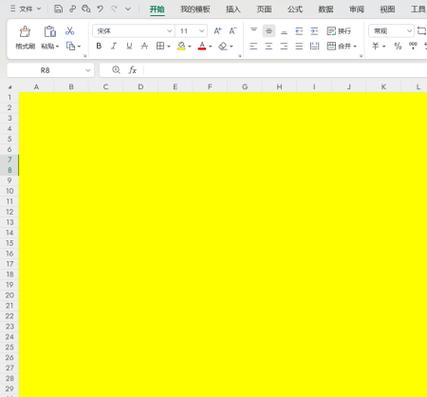Expand the Copy options arrow
This screenshot has width=427, height=397.
pyautogui.click(x=79, y=46)
